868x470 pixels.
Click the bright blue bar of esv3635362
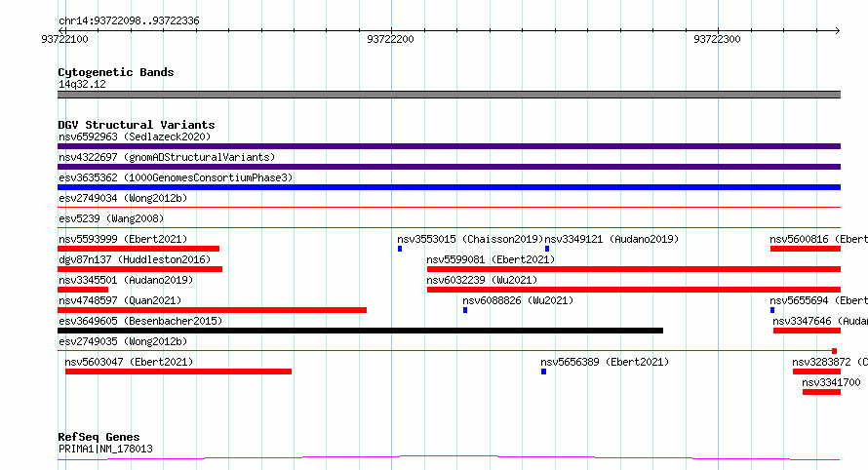pos(449,187)
